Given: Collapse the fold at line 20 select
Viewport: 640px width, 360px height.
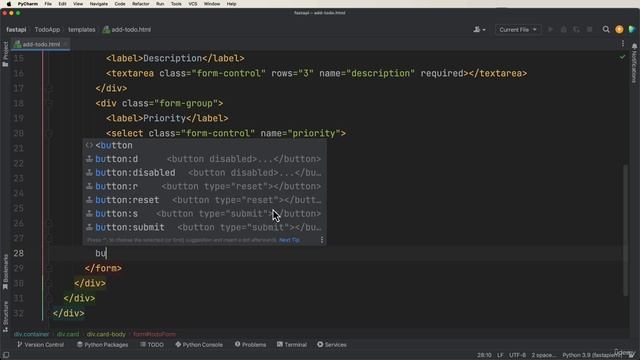Looking at the screenshot, I should pyautogui.click(x=49, y=133).
